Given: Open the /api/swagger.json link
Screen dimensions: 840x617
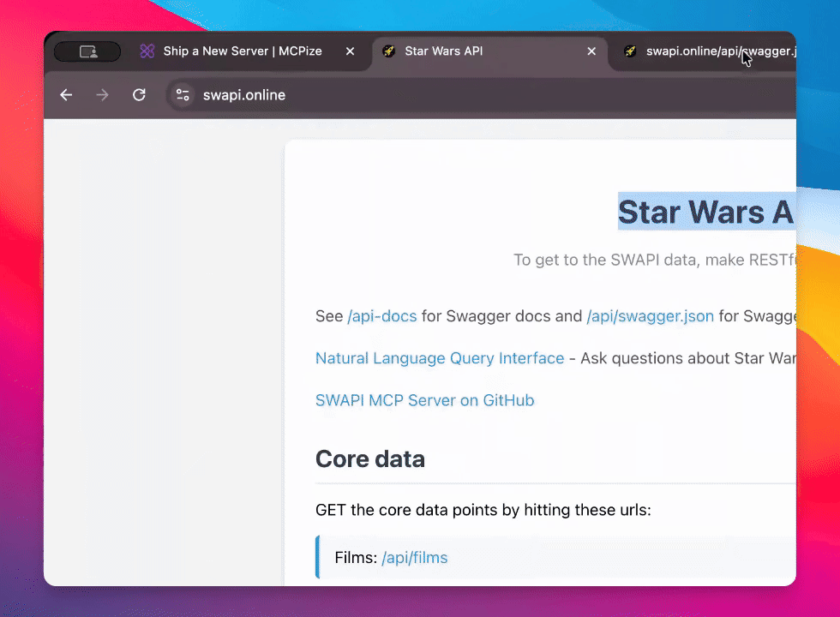Looking at the screenshot, I should pos(651,316).
